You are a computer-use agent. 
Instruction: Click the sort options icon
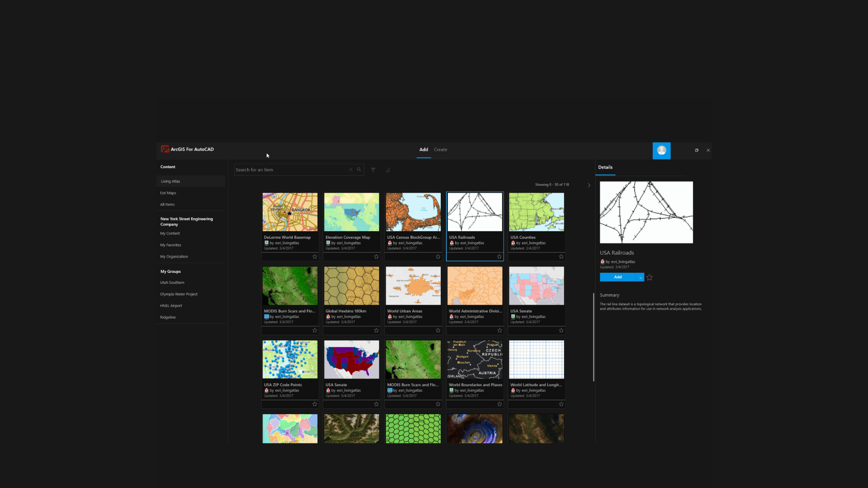pos(387,170)
